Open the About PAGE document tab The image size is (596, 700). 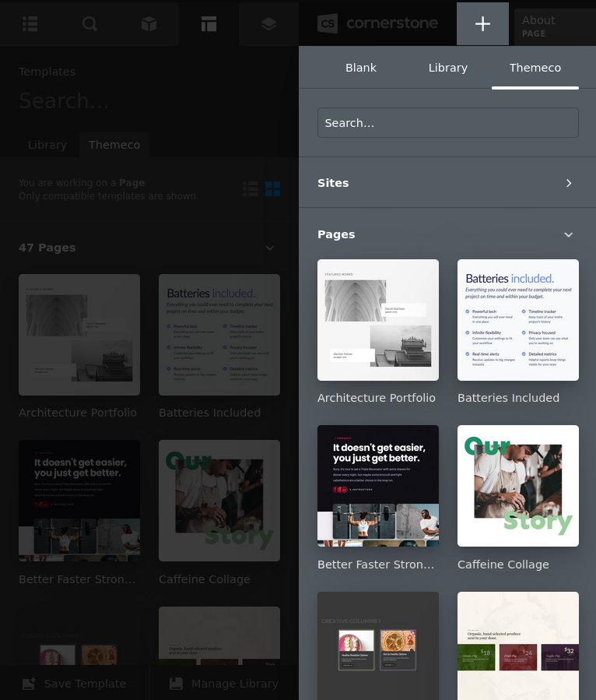pyautogui.click(x=555, y=26)
